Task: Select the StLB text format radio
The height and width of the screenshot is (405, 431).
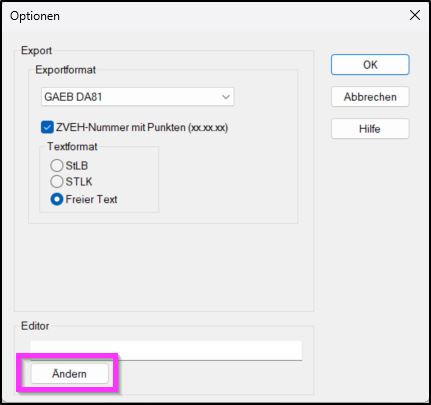Action: pyautogui.click(x=57, y=165)
